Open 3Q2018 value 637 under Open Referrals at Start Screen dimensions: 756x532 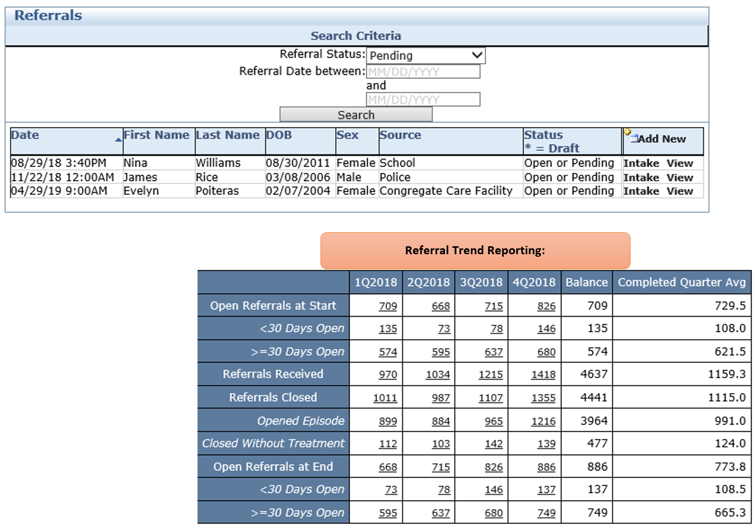click(x=493, y=352)
